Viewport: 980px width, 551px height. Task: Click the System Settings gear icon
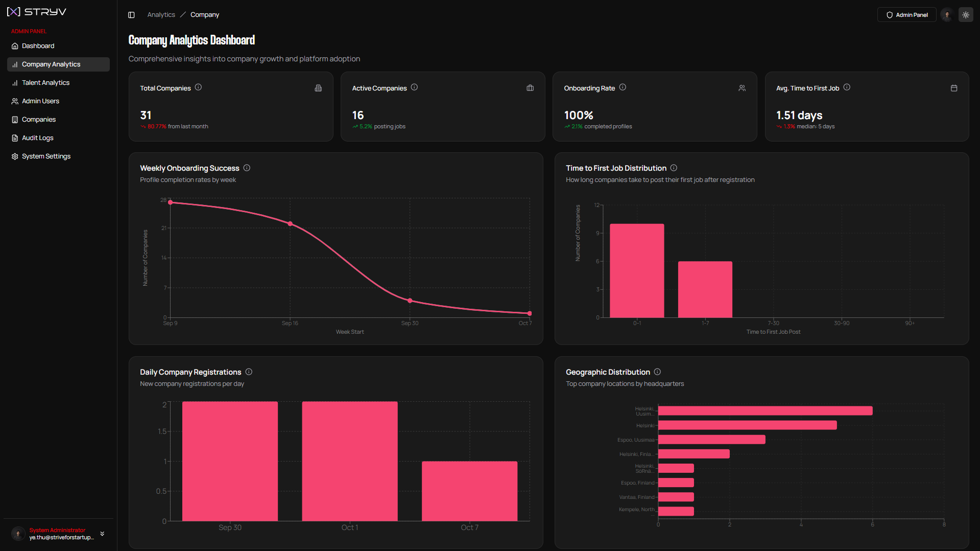coord(15,156)
